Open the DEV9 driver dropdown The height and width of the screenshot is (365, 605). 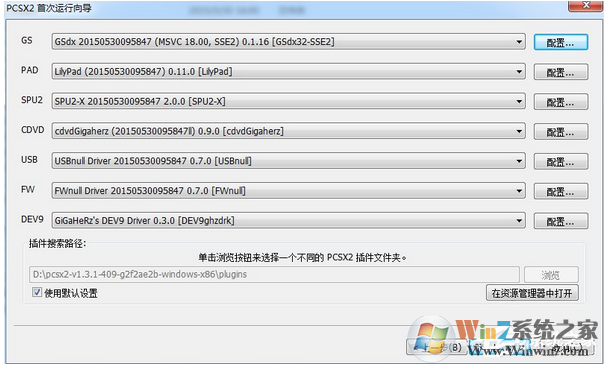(x=288, y=221)
